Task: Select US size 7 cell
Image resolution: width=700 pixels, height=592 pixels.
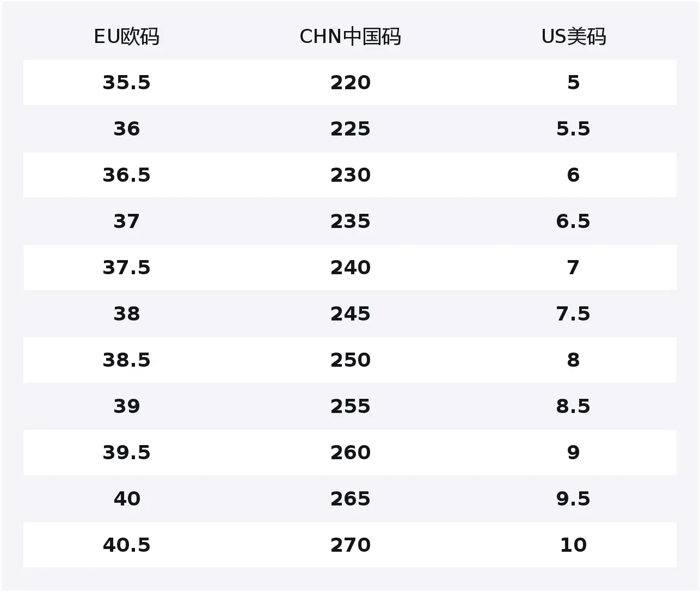Action: click(573, 268)
